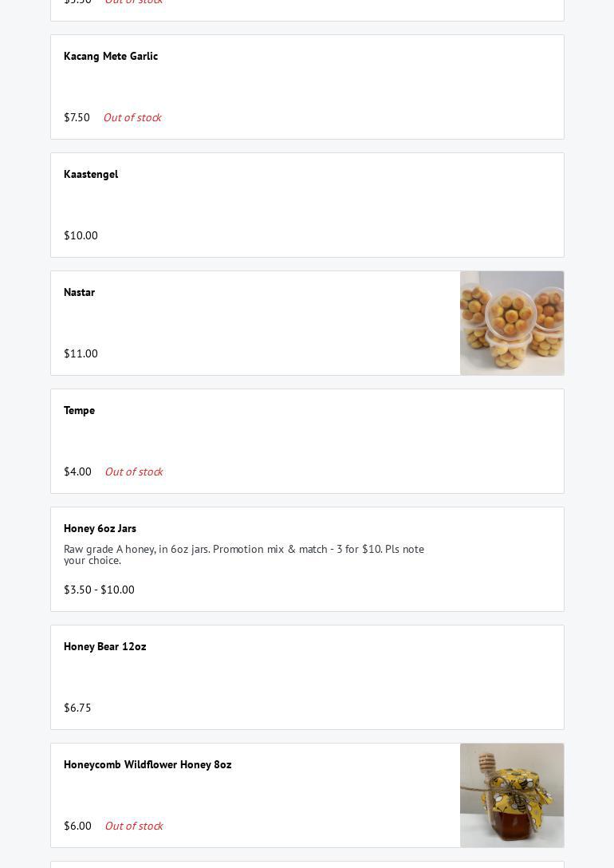This screenshot has height=868, width=614.
Task: Open Honey Bear 12oz product
Action: pyautogui.click(x=105, y=646)
